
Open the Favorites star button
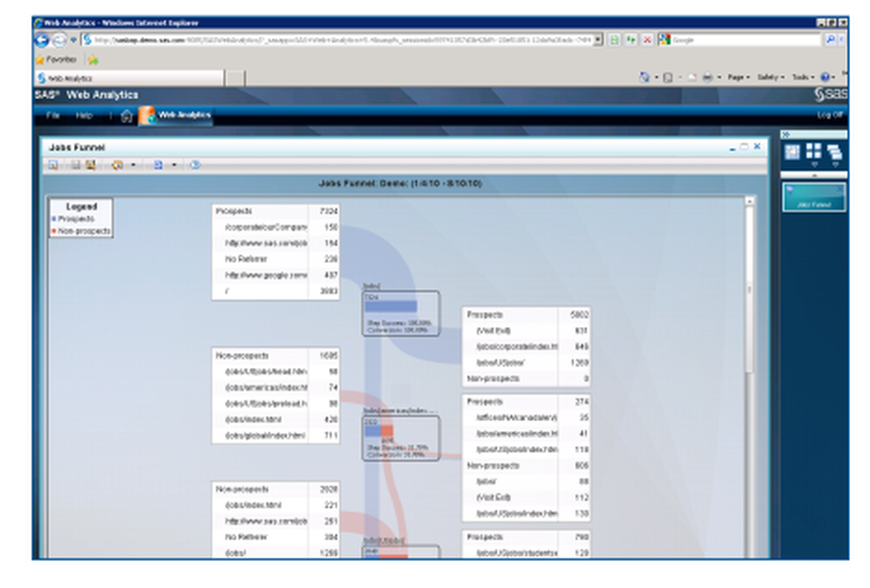click(x=57, y=59)
